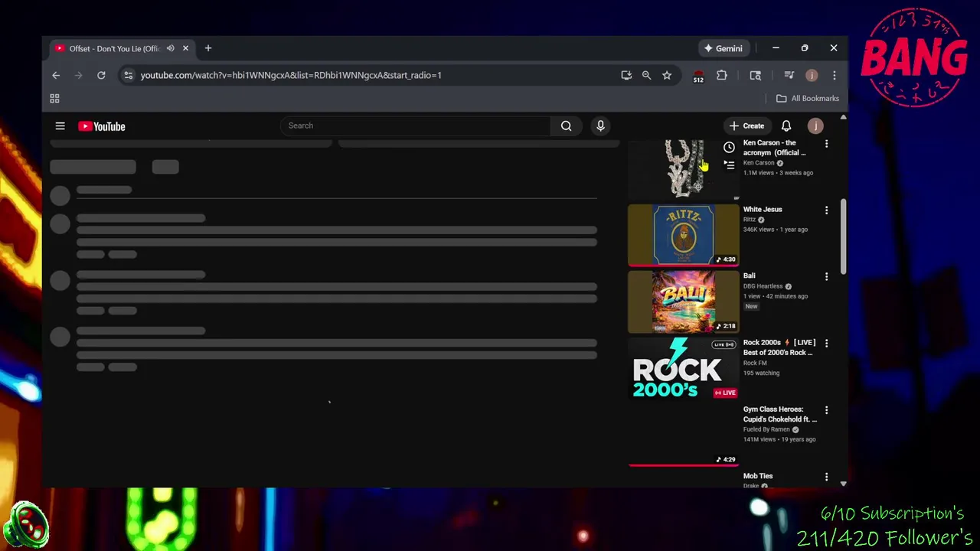The image size is (980, 551).
Task: Go back in Chrome
Action: pos(56,75)
